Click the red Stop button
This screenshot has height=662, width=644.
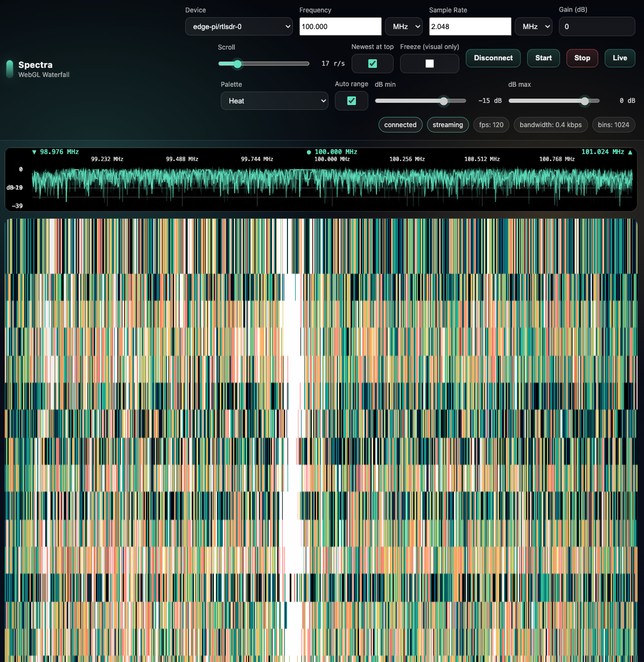pos(582,58)
